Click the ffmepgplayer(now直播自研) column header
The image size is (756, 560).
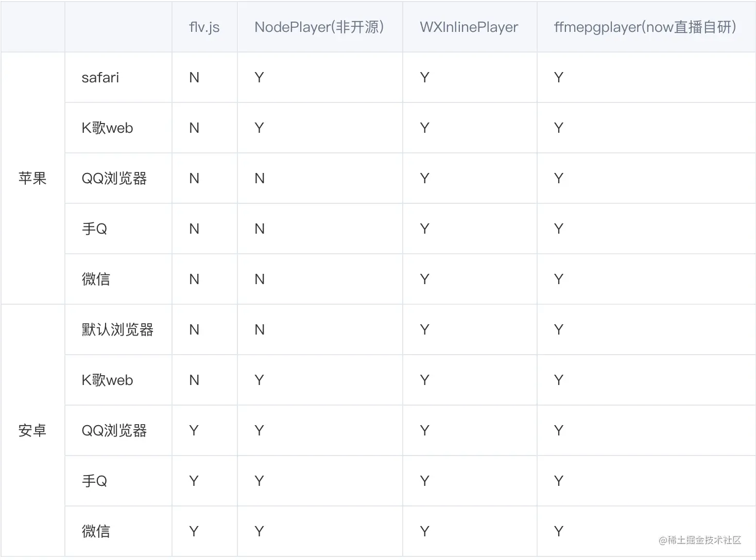tap(645, 27)
